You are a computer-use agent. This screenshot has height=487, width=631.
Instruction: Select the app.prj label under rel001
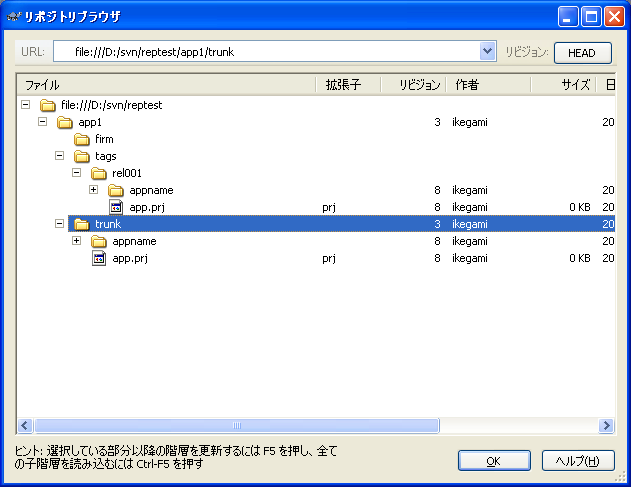[x=147, y=207]
